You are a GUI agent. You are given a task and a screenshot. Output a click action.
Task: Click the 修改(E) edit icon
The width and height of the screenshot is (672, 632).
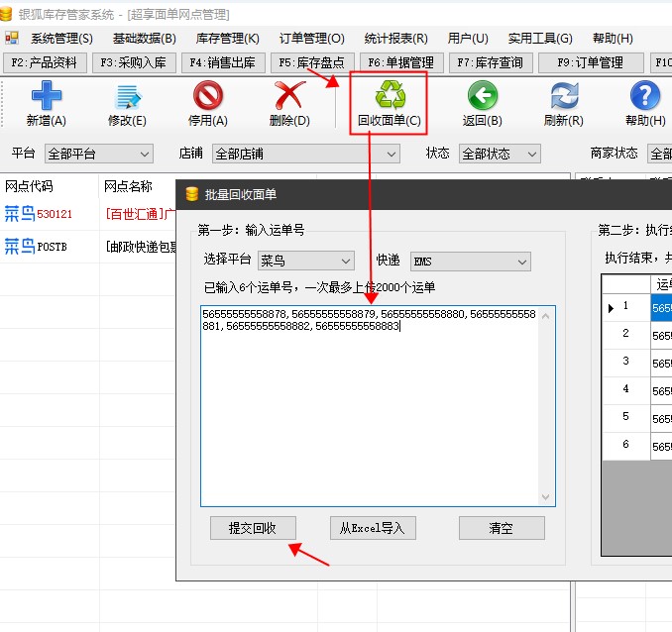[127, 97]
